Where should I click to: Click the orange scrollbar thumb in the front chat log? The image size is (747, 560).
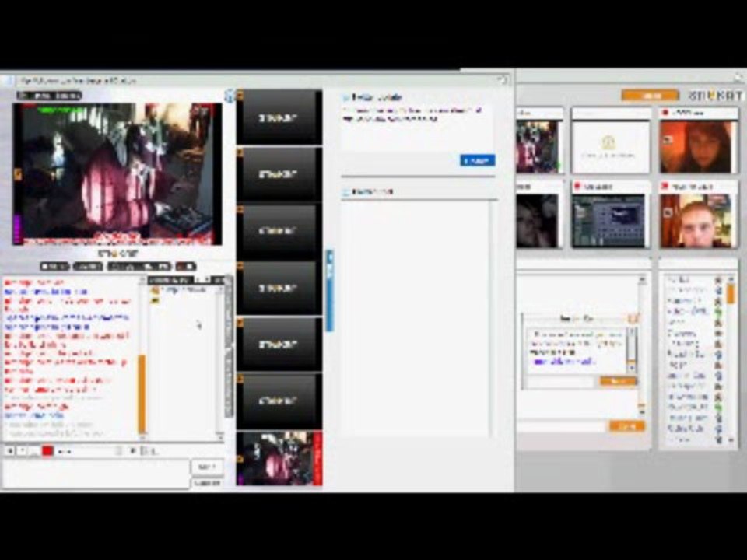142,394
